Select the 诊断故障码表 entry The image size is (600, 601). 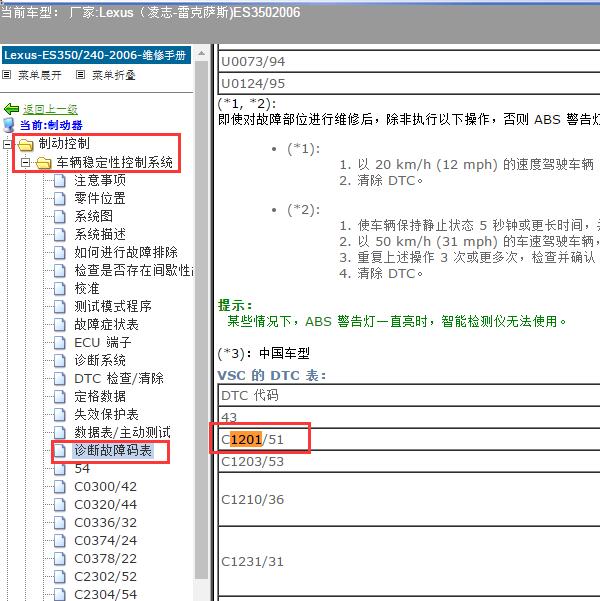[113, 450]
